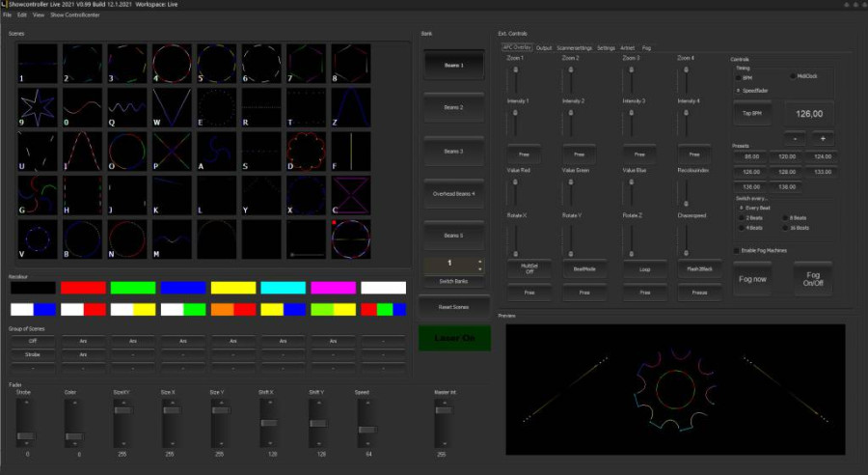Switch to the Scannersettings tab
The height and width of the screenshot is (475, 868).
click(x=575, y=47)
